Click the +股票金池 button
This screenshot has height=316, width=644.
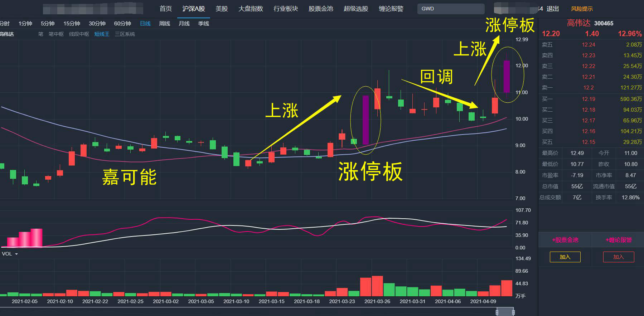click(565, 240)
